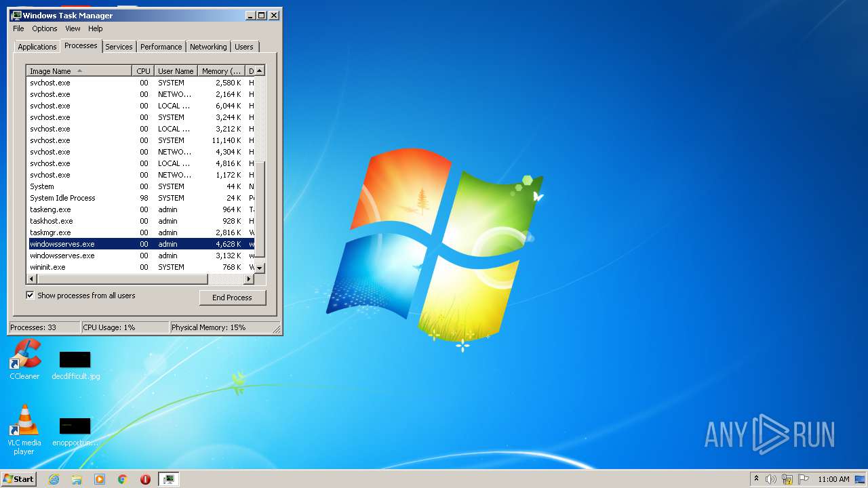Screen dimensions: 868x488
Task: Switch to Networking tab
Action: tap(208, 47)
